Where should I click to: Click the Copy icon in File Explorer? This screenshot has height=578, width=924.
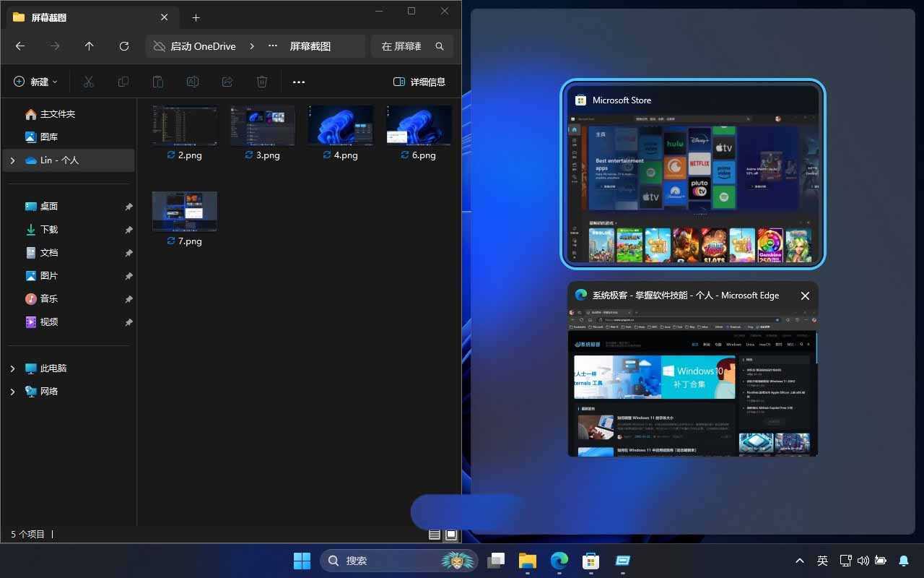pos(123,82)
